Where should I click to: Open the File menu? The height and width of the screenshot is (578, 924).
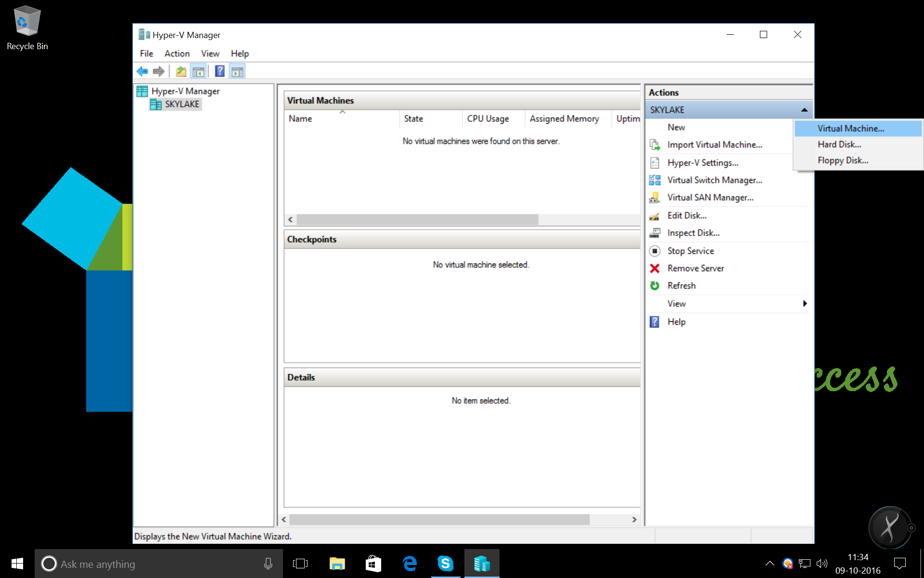pos(146,53)
